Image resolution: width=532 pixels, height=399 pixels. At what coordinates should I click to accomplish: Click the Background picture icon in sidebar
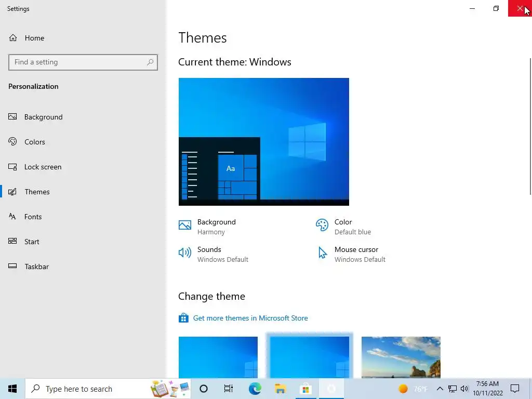pyautogui.click(x=12, y=117)
